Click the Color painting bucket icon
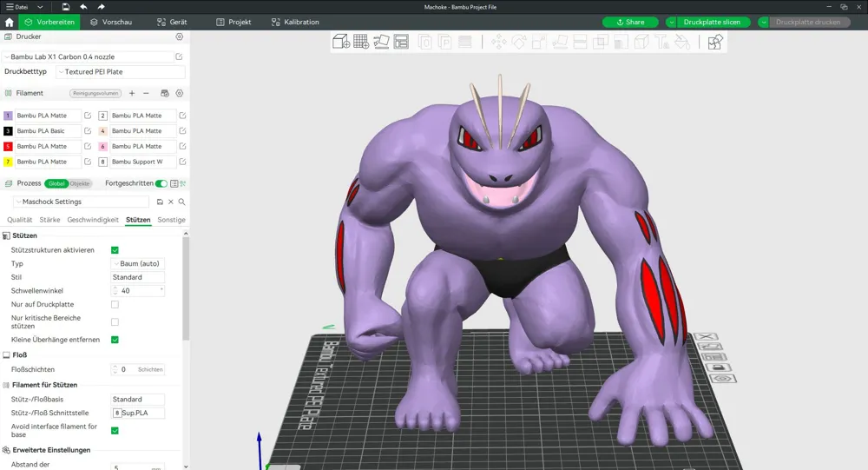Image resolution: width=868 pixels, height=470 pixels. 682,42
